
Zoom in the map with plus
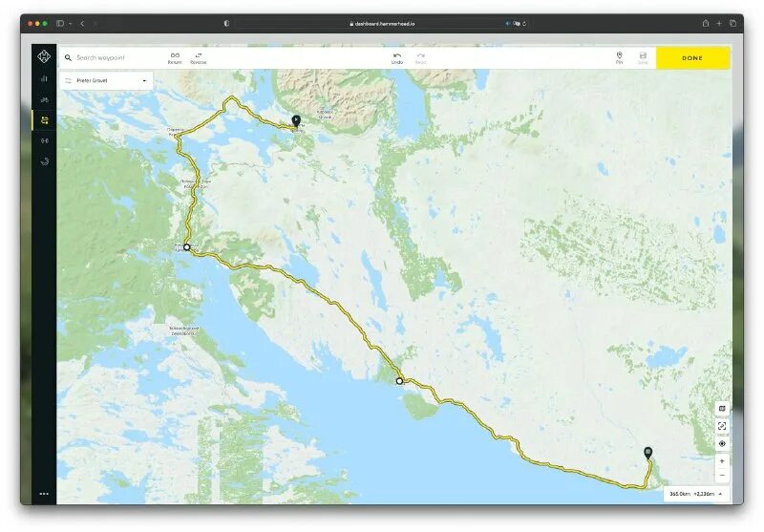(x=722, y=461)
